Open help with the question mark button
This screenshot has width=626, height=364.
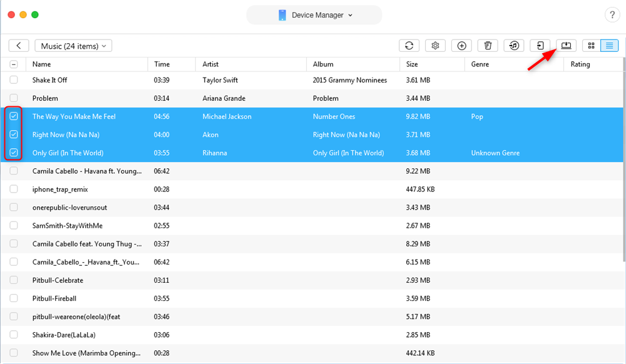click(612, 14)
